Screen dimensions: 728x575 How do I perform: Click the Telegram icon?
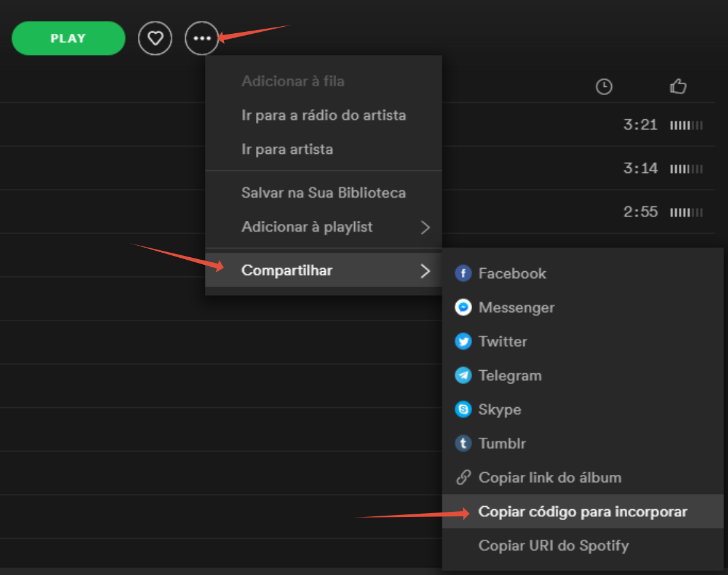tap(463, 375)
